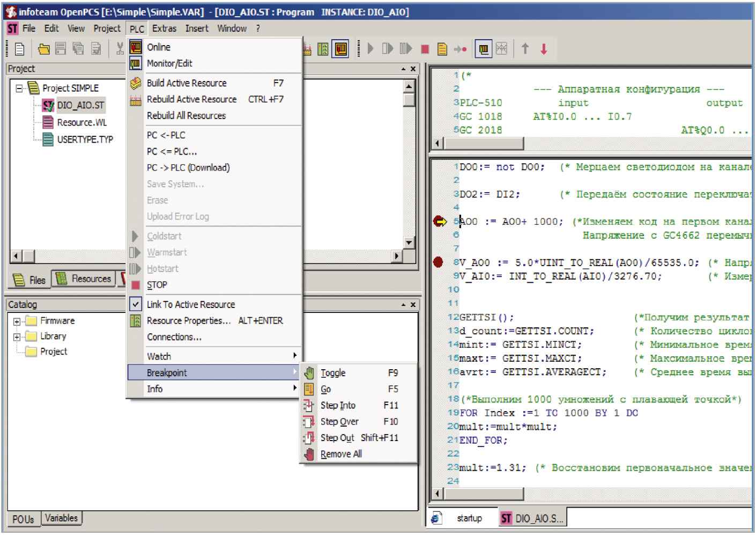
Task: Click the red down arrow toolbar icon
Action: (544, 49)
